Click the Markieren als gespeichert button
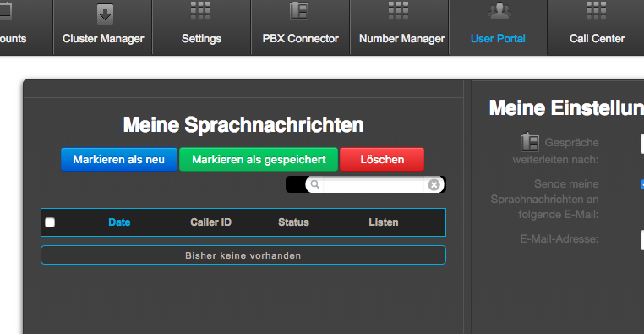644x334 pixels. (259, 160)
